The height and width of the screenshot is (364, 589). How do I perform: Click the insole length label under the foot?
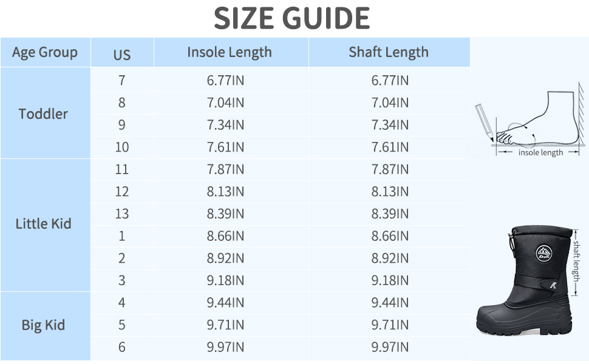pos(540,153)
